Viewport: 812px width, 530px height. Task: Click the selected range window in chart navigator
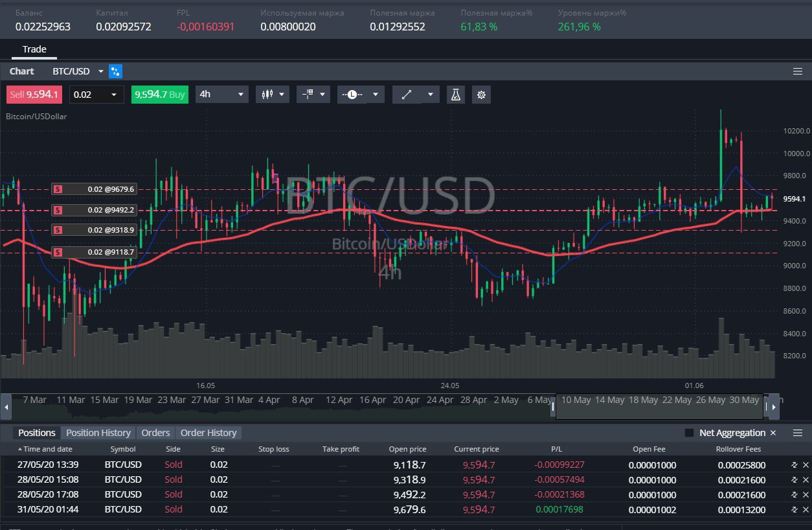coord(659,406)
